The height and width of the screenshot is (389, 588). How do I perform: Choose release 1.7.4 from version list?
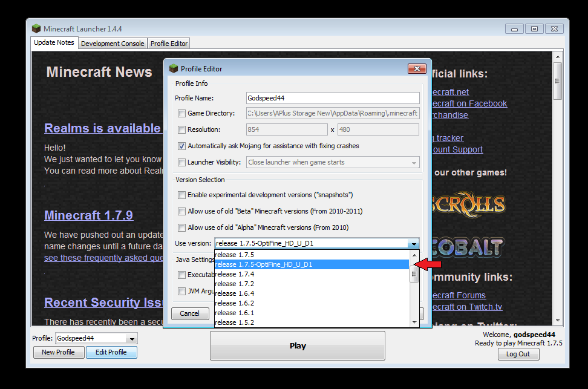pos(312,274)
